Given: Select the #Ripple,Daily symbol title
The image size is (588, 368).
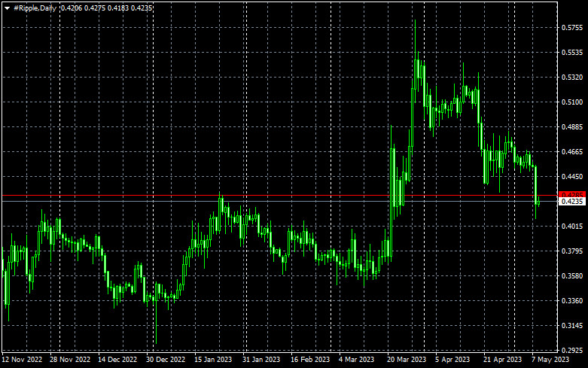Looking at the screenshot, I should 35,8.
